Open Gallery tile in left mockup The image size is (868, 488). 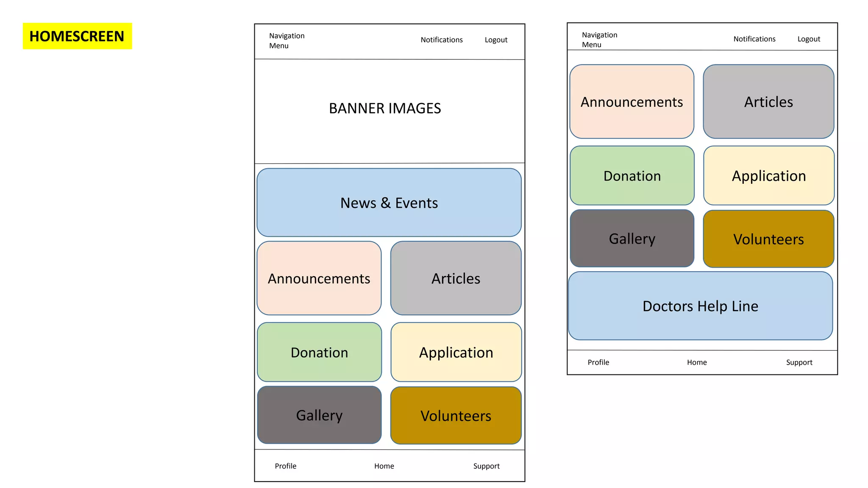click(x=319, y=415)
